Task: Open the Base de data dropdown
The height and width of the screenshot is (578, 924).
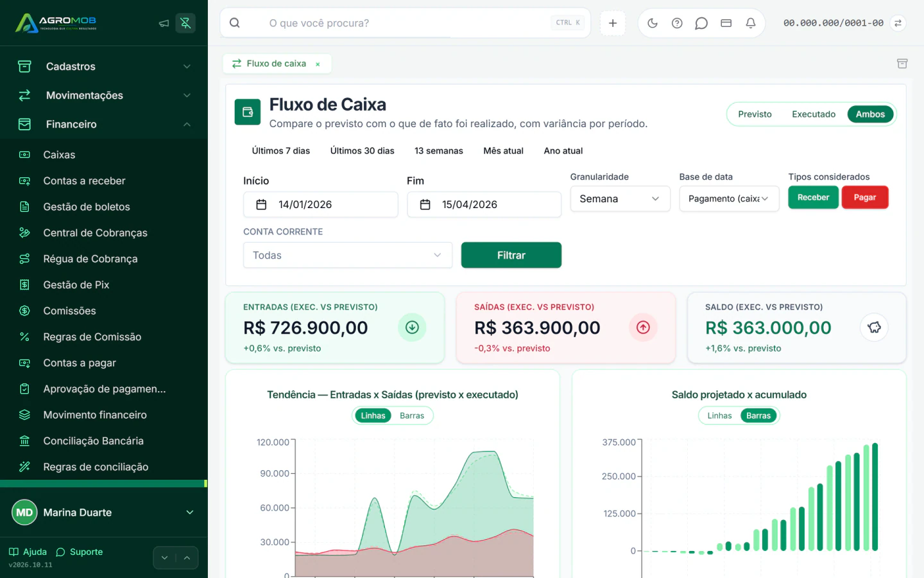Action: click(x=729, y=199)
